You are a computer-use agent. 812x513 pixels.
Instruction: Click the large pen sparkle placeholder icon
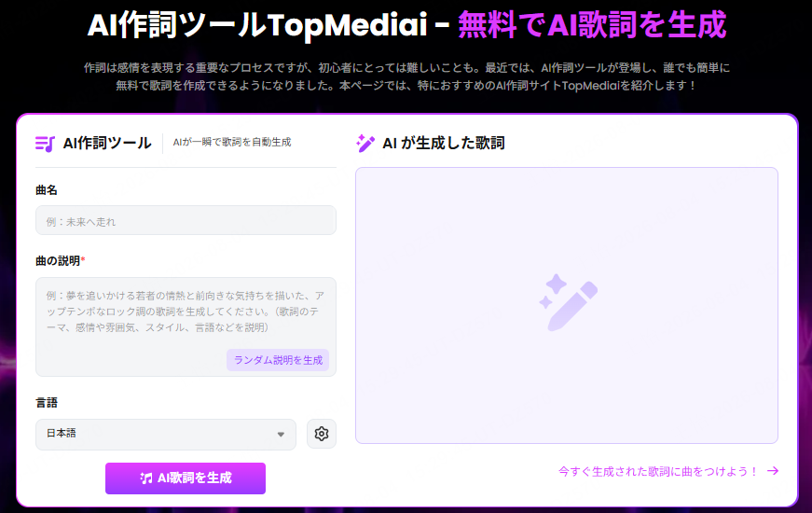(568, 302)
